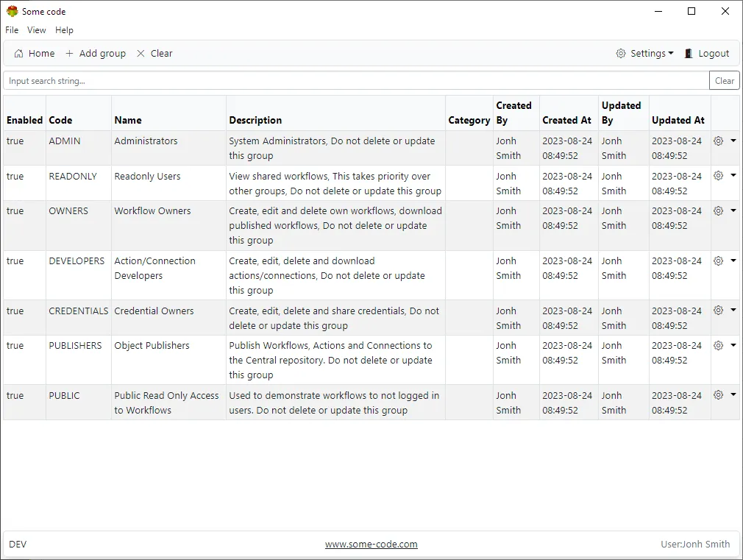Expand dropdown arrow for ADMIN group row
The width and height of the screenshot is (743, 560).
(x=733, y=141)
